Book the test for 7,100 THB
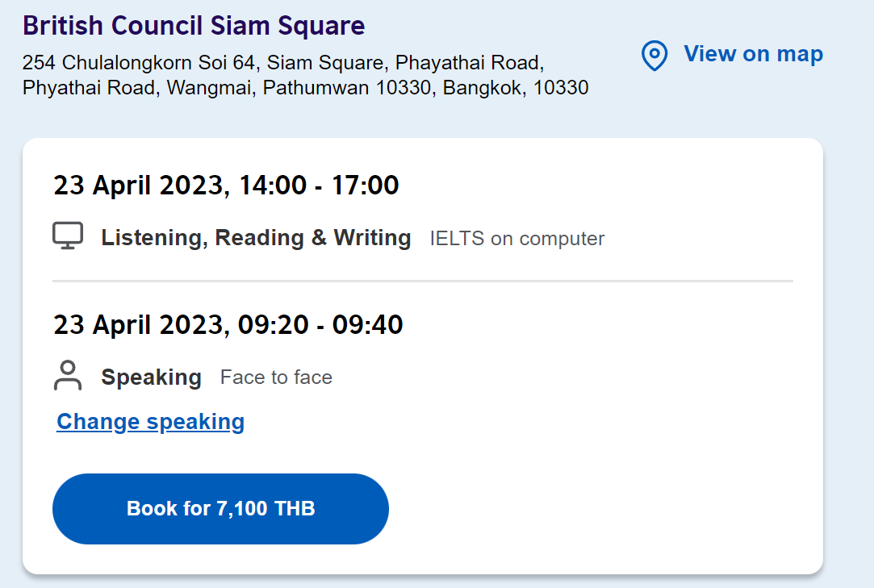Image resolution: width=874 pixels, height=588 pixels. coord(221,509)
